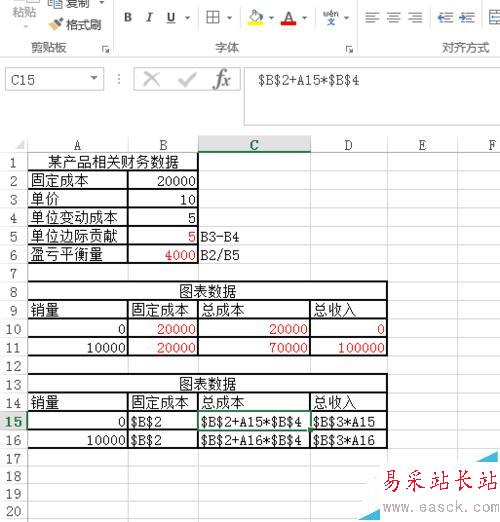
Task: Decrease indent
Action: 445,17
